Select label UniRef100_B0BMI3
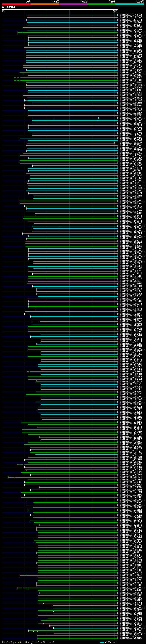The image size is (146, 644). 131,183
